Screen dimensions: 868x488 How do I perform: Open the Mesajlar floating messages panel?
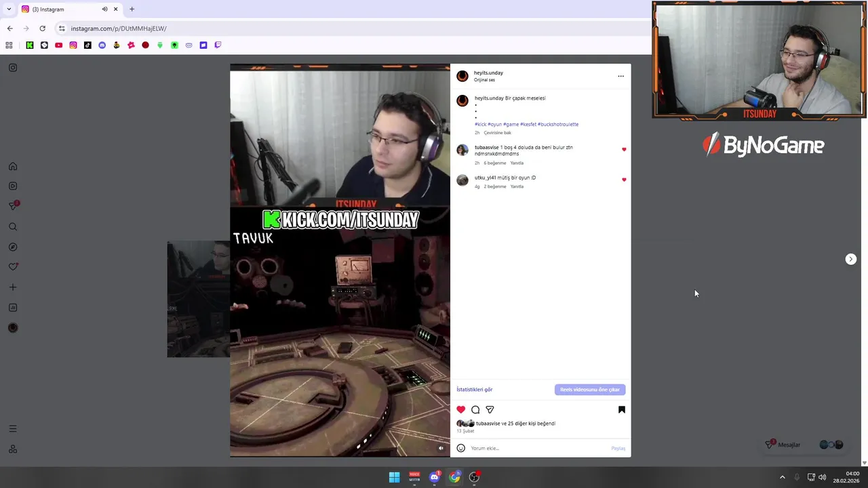coord(803,445)
